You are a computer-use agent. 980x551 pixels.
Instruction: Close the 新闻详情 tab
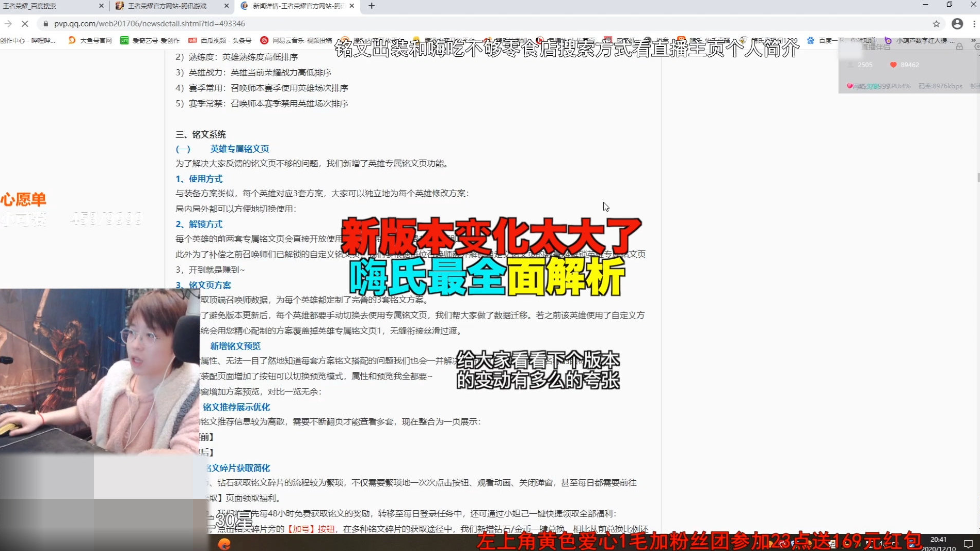point(352,6)
